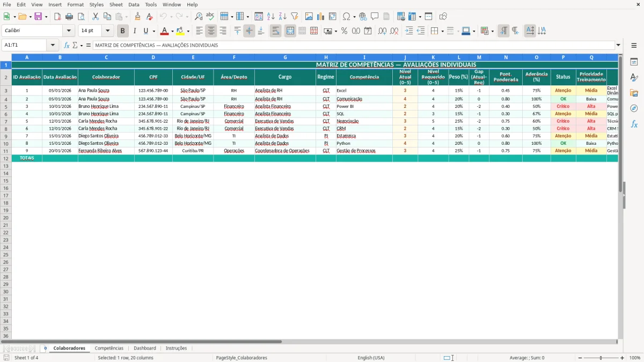Toggle bold formatting

click(122, 31)
